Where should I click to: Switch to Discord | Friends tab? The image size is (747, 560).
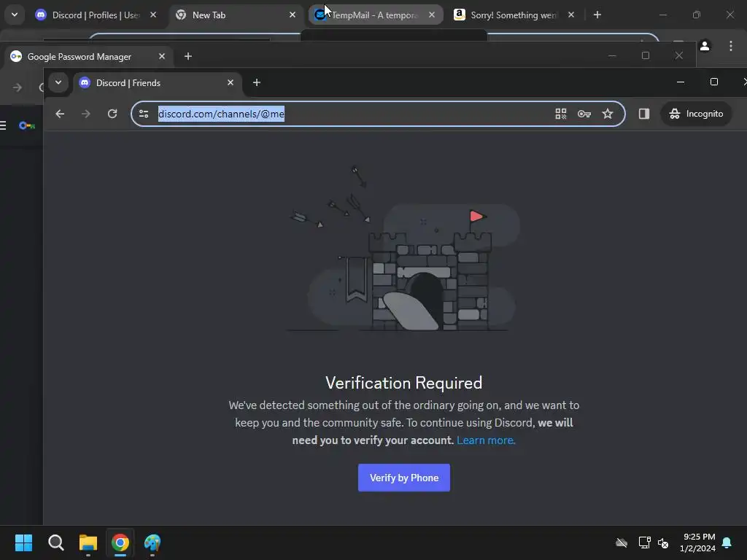click(x=158, y=83)
